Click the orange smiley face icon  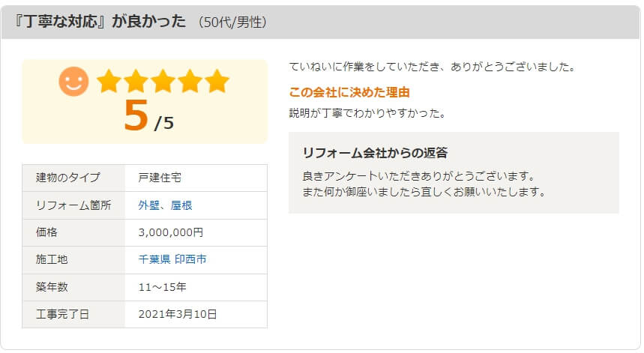[74, 81]
